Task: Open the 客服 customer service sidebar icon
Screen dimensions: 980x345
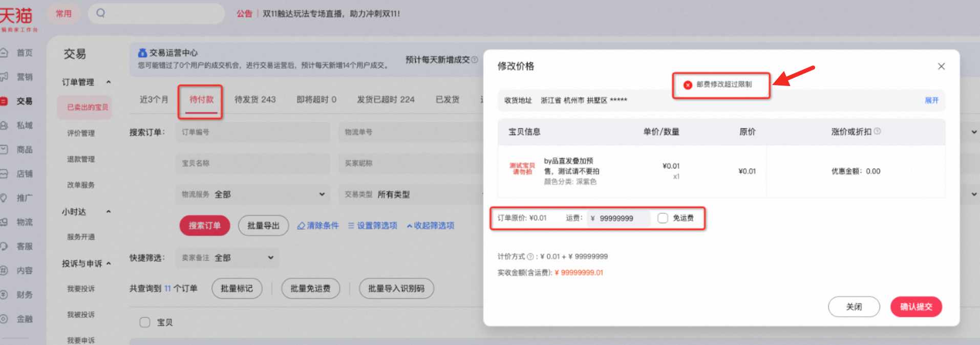Action: click(x=4, y=246)
